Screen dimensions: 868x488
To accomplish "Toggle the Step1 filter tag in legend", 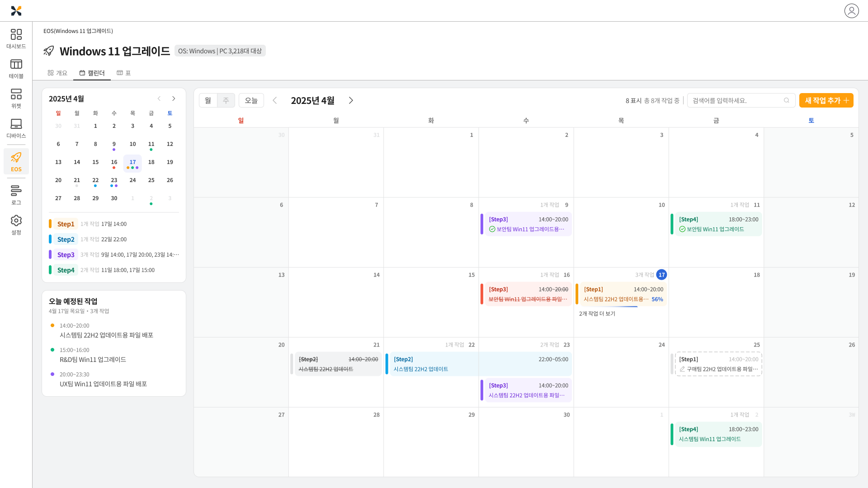I will point(66,224).
